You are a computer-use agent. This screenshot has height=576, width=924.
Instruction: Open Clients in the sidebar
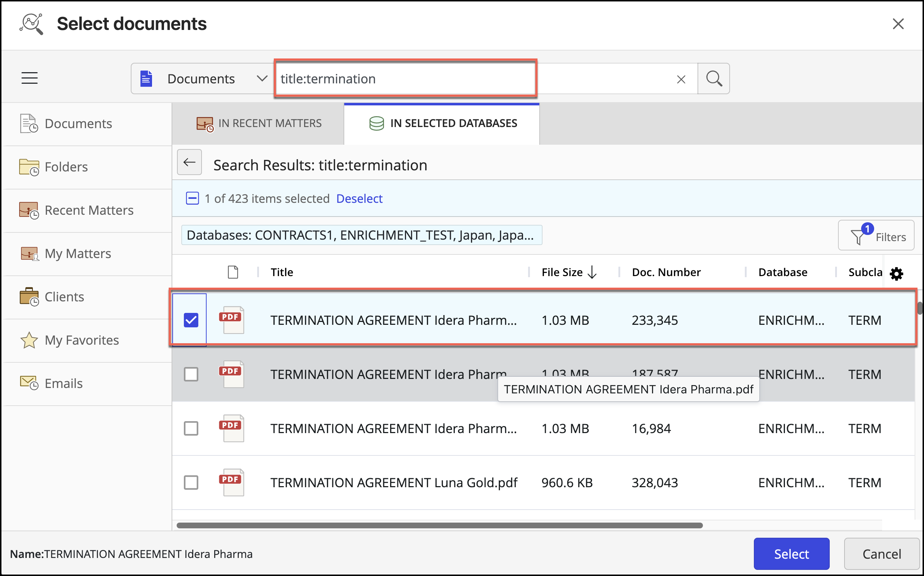[x=64, y=296]
